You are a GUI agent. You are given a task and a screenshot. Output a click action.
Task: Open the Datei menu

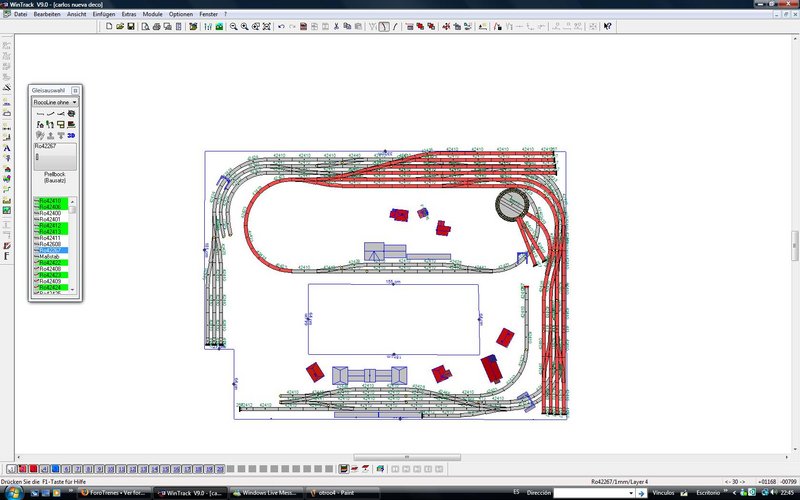[x=20, y=14]
